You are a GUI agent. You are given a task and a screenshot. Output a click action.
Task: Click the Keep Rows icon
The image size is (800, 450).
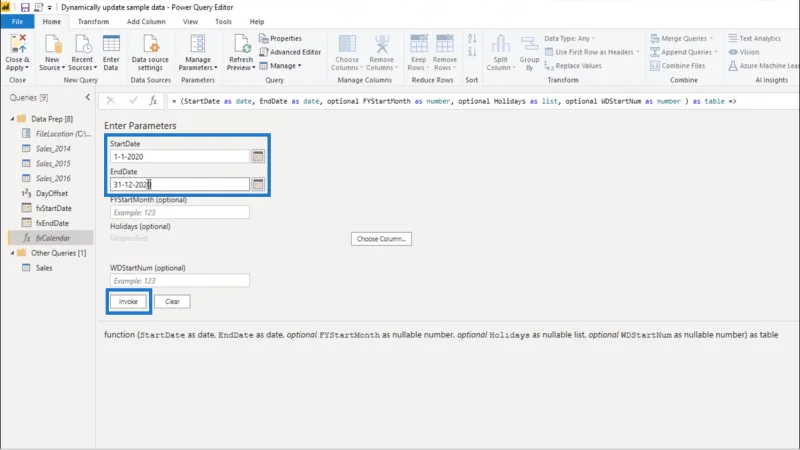pyautogui.click(x=418, y=44)
